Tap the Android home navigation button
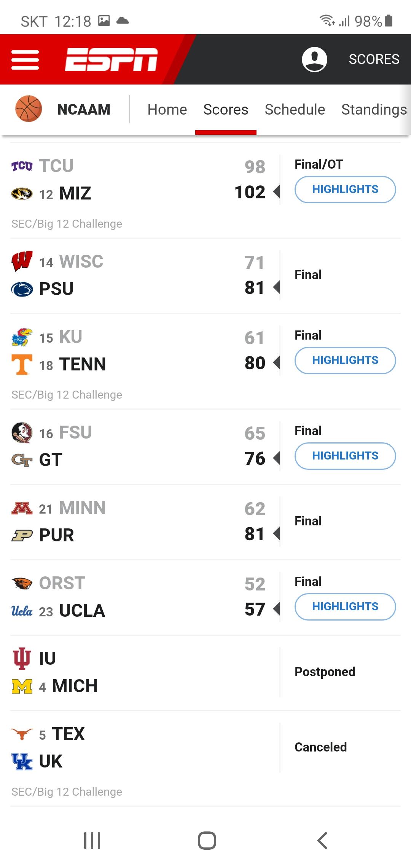 (207, 841)
